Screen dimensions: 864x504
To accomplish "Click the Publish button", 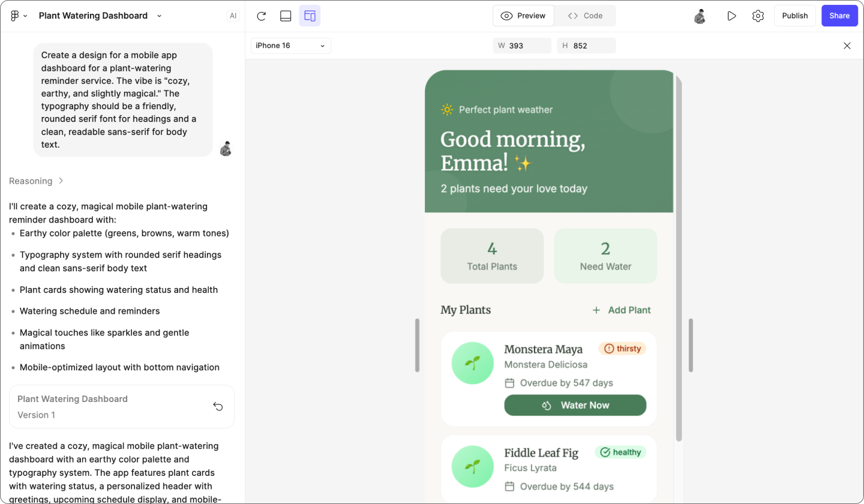I will 794,16.
